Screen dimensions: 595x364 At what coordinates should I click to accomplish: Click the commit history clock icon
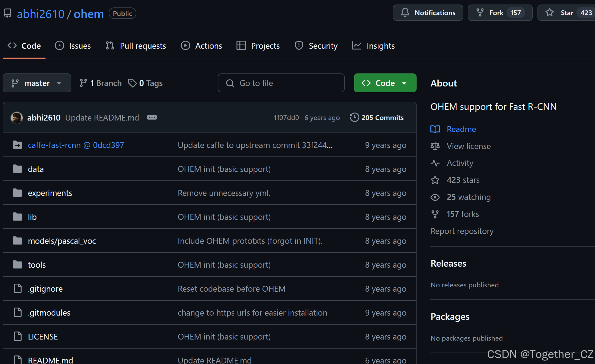pyautogui.click(x=354, y=117)
